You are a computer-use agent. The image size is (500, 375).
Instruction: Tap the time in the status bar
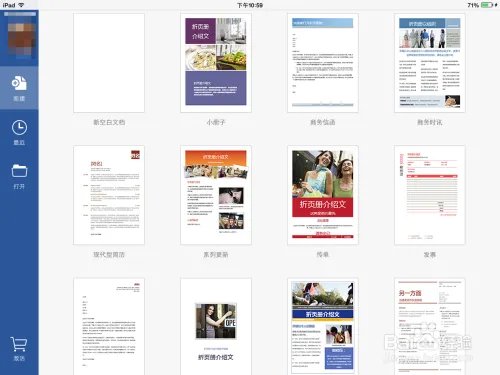click(250, 5)
